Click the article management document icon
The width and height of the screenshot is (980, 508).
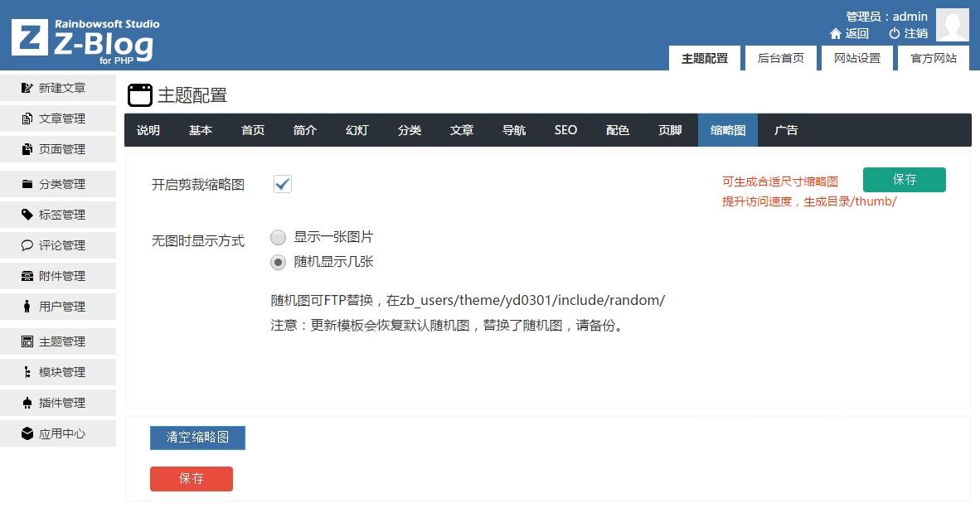(27, 119)
